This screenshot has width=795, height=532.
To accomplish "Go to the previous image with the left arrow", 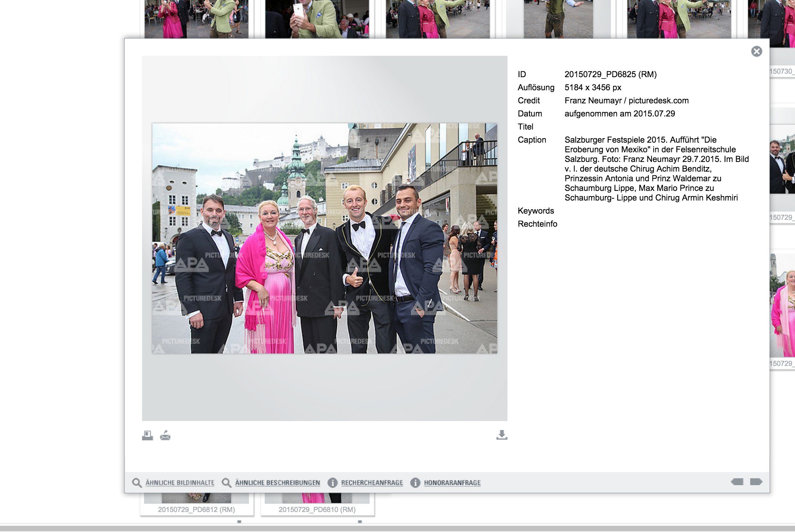I will 737,482.
